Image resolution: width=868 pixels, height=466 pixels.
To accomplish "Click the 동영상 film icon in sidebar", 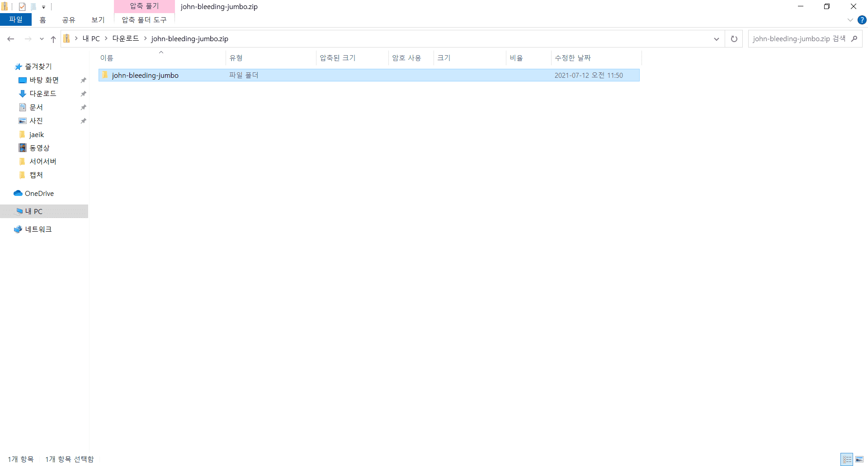I will pyautogui.click(x=23, y=147).
